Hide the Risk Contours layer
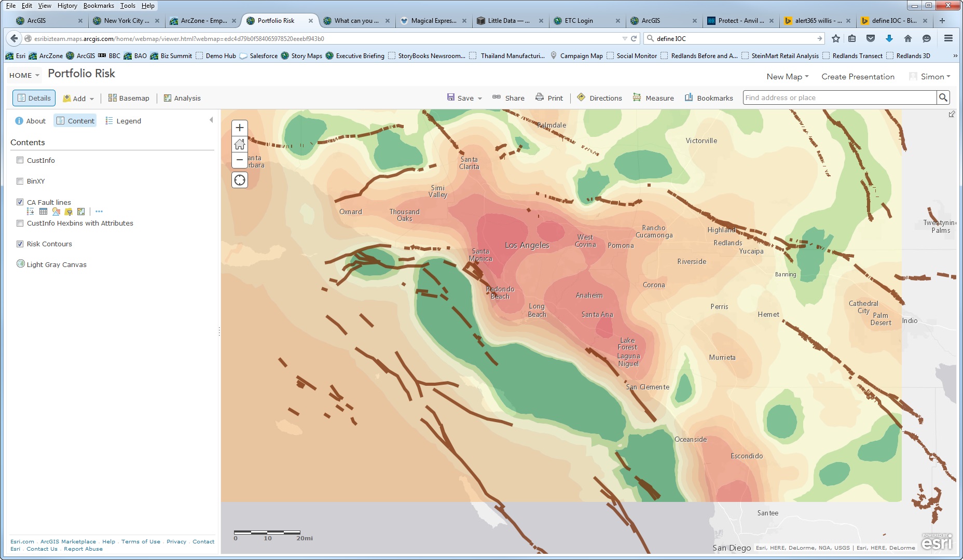 point(20,244)
